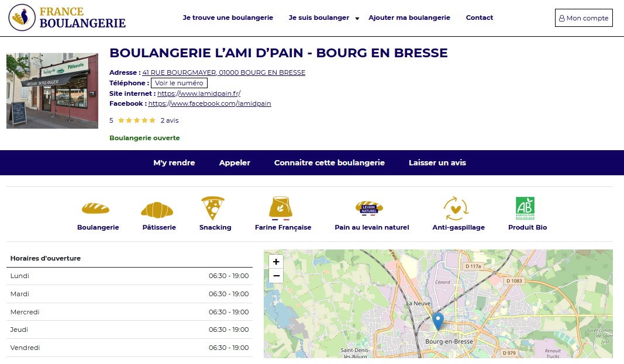Select the Pain au levain naturel icon
624x364 pixels.
369,208
